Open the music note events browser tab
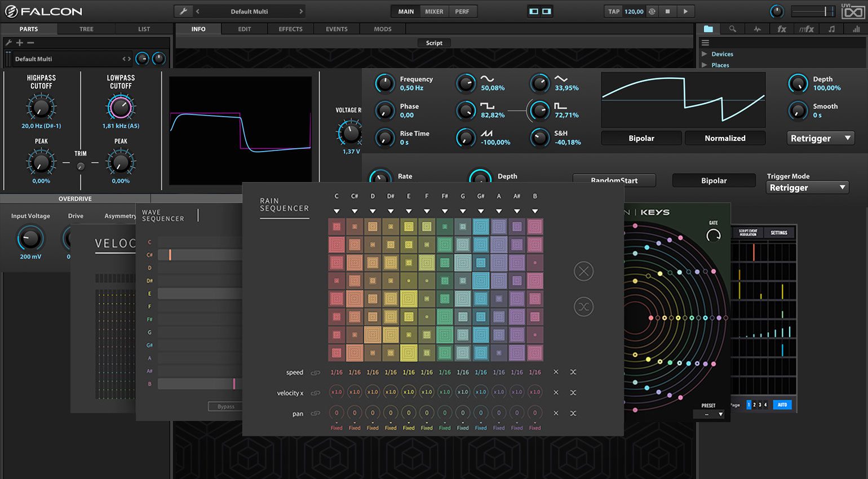The height and width of the screenshot is (479, 868). pos(831,29)
